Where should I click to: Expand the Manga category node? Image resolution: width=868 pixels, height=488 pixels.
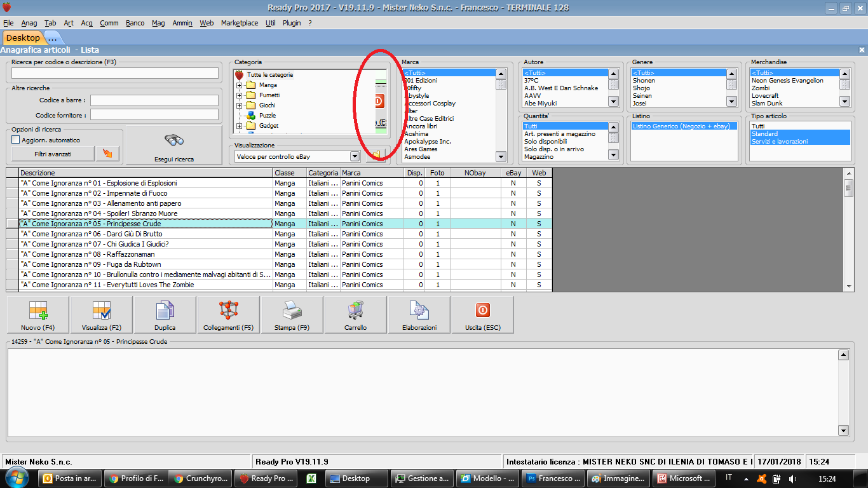point(239,85)
